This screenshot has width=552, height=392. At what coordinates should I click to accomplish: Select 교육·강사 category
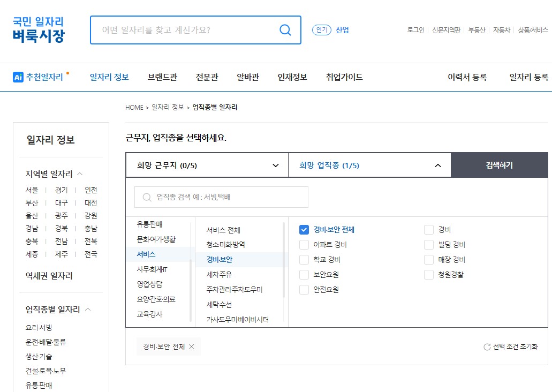click(x=149, y=314)
